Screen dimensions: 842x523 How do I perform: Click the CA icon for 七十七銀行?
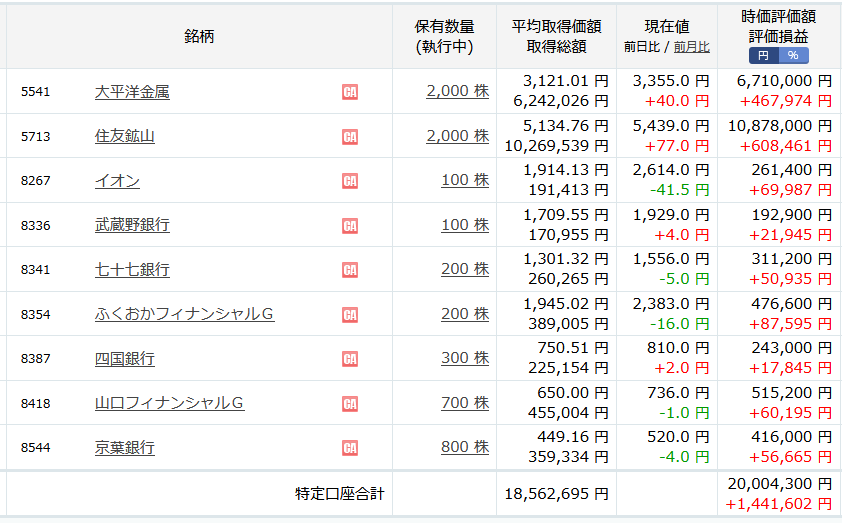[350, 270]
